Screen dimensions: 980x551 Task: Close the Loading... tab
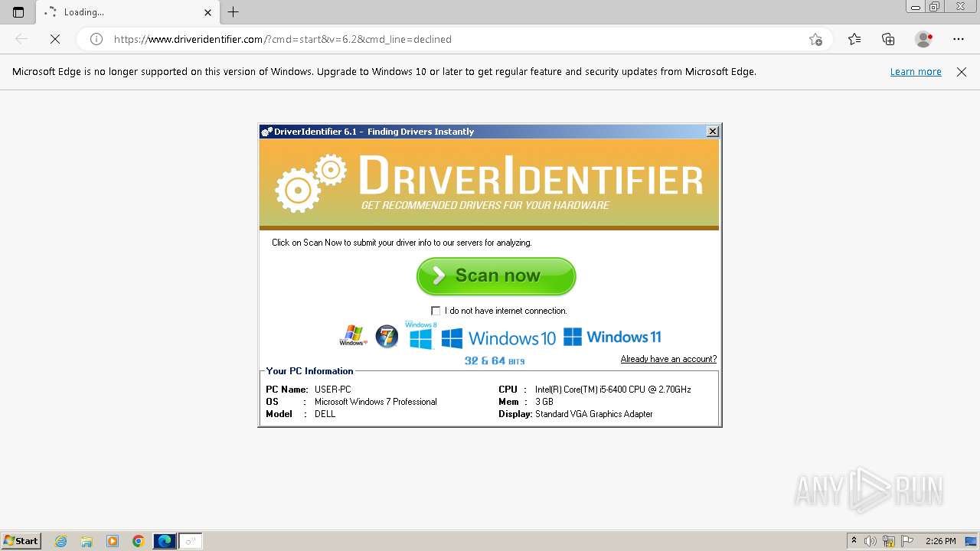point(207,12)
